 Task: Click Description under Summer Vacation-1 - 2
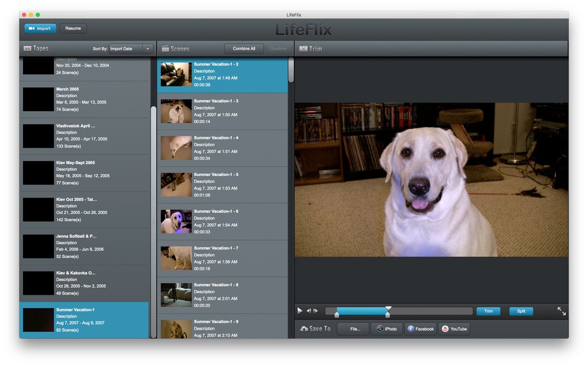point(204,71)
